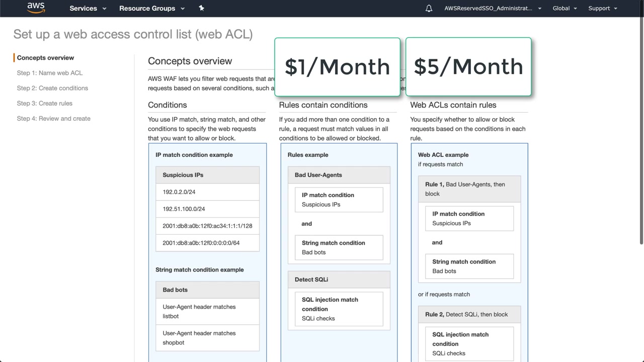644x362 pixels.
Task: Click the $5/Month price overlay
Action: (468, 67)
